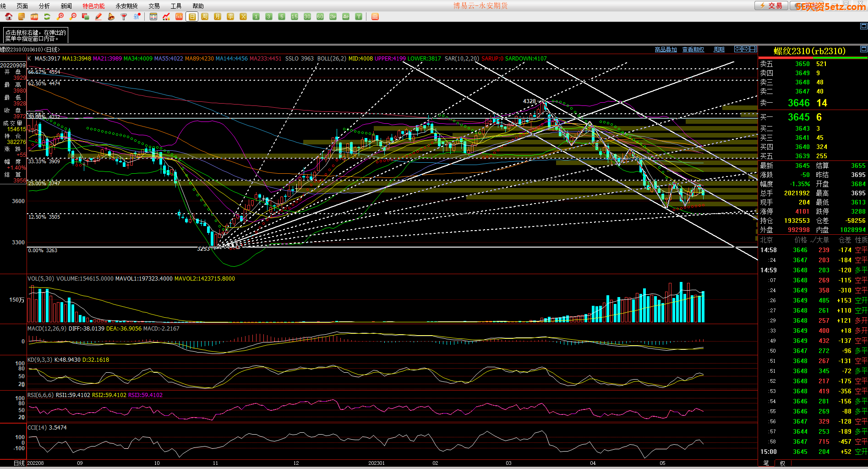The width and height of the screenshot is (868, 469).
Task: Select the red pencil drawing tool
Action: tap(98, 17)
